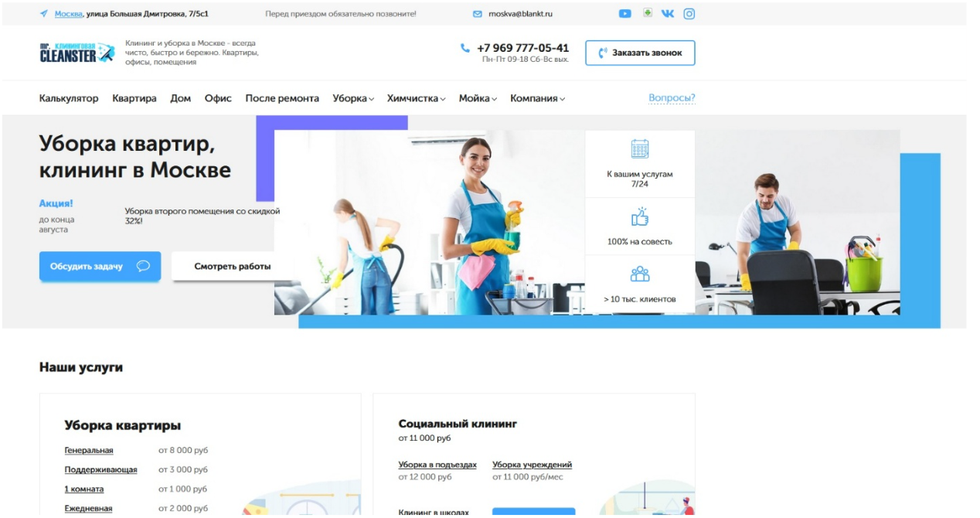
Task: Click the Акция! promo label
Action: coord(56,203)
